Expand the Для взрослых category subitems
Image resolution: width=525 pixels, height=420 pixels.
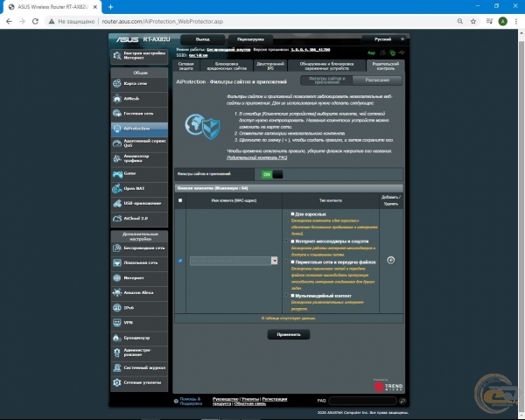(287, 213)
